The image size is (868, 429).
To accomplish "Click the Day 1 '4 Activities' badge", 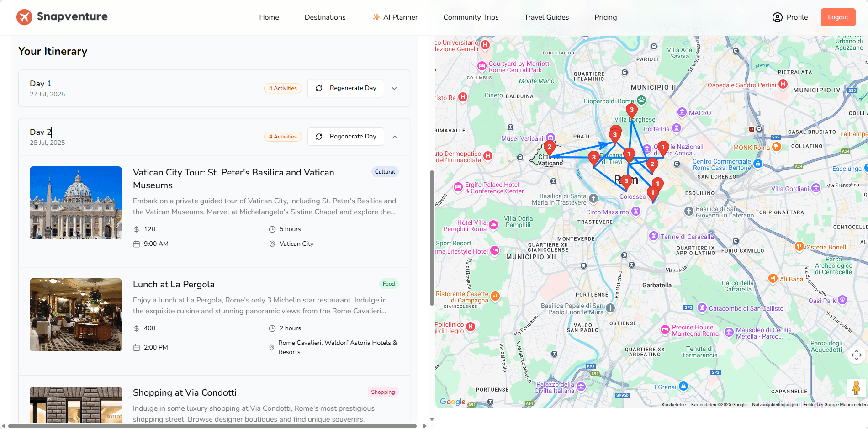I will click(x=283, y=88).
